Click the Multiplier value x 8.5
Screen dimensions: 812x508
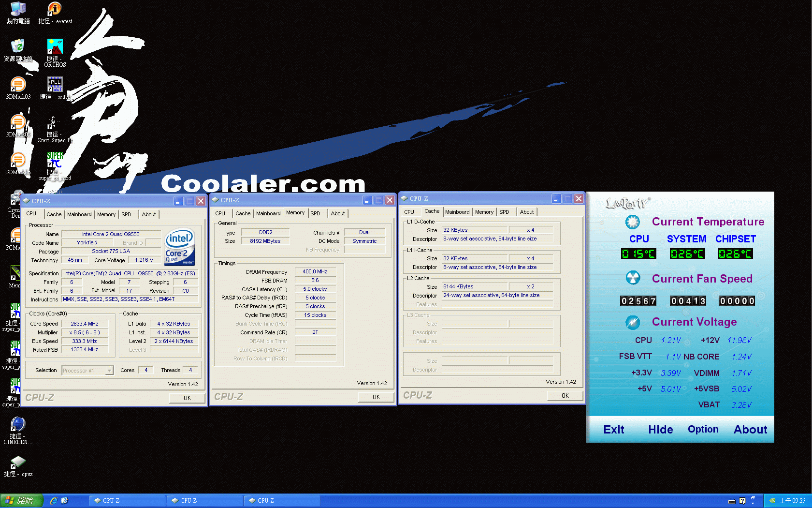[85, 333]
